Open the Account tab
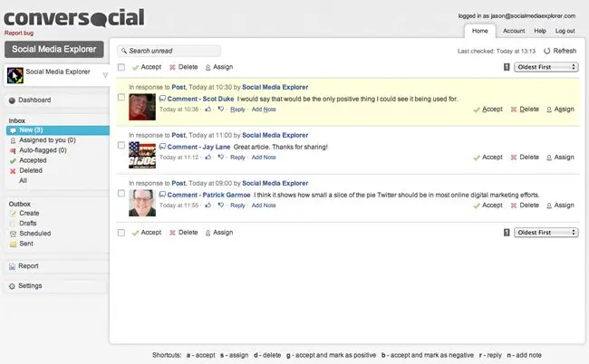 point(514,31)
